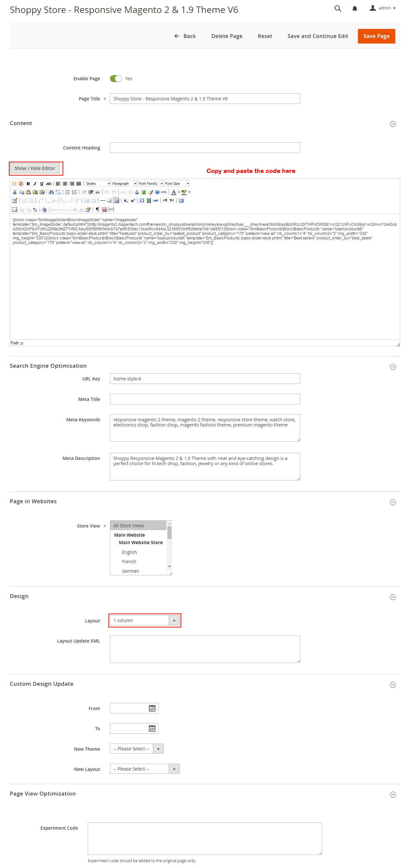Viewport: 409px width, 868px height.
Task: Collapse the Page in Websites section
Action: click(x=393, y=502)
